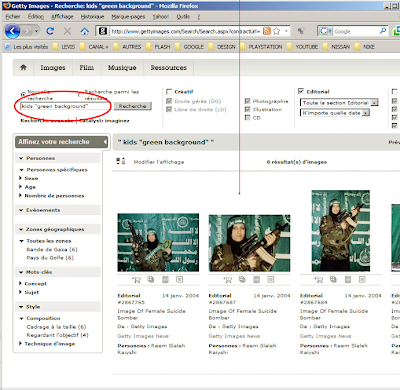The width and height of the screenshot is (400, 390).
Task: Open the Film tab
Action: 87,68
